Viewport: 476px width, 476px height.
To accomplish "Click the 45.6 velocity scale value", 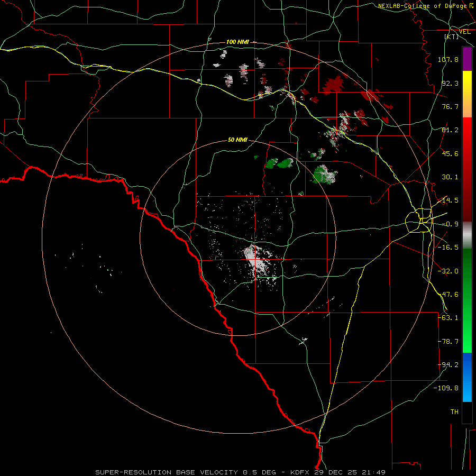I will tap(450, 153).
